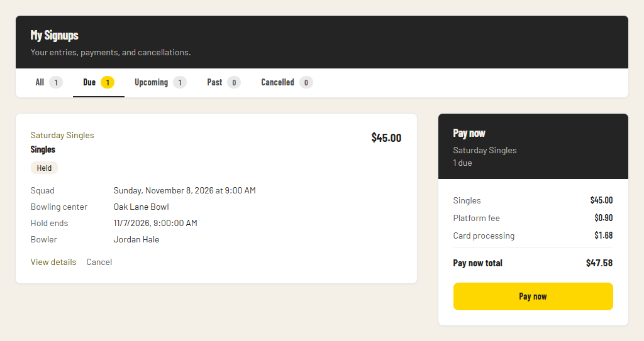Cancel the Saturday Singles entry
The width and height of the screenshot is (644, 341).
click(99, 263)
